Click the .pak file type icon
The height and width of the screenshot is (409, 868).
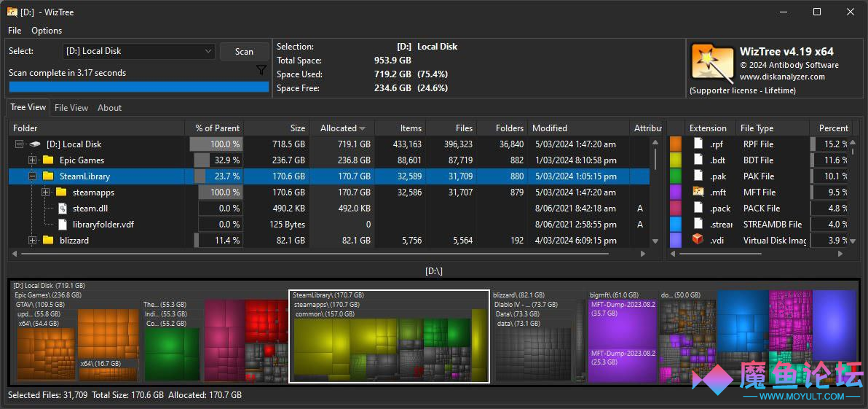point(698,176)
